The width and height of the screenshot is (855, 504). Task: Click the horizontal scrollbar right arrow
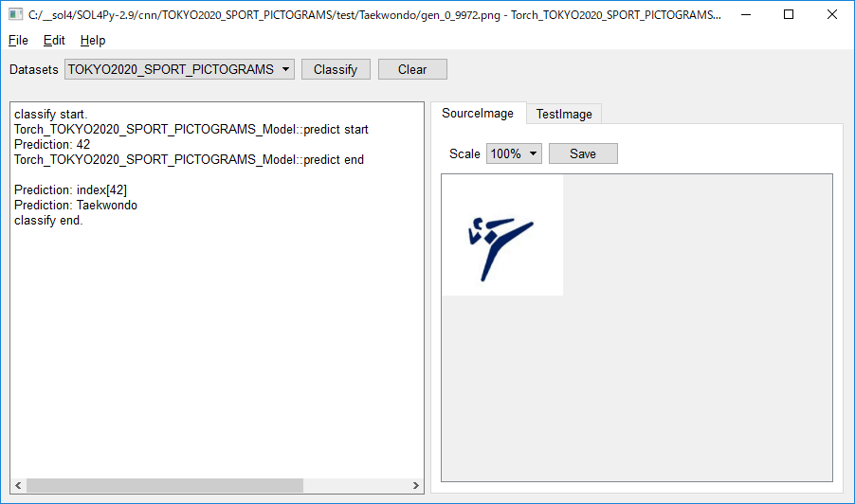click(x=416, y=485)
